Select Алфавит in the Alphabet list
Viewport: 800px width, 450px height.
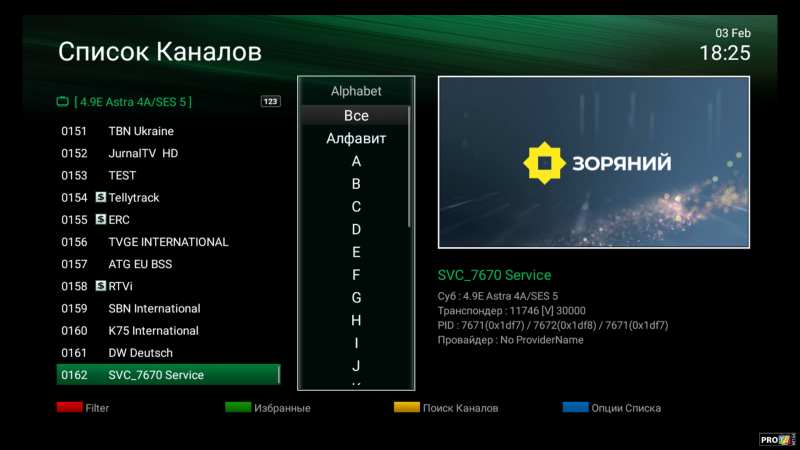(x=356, y=139)
